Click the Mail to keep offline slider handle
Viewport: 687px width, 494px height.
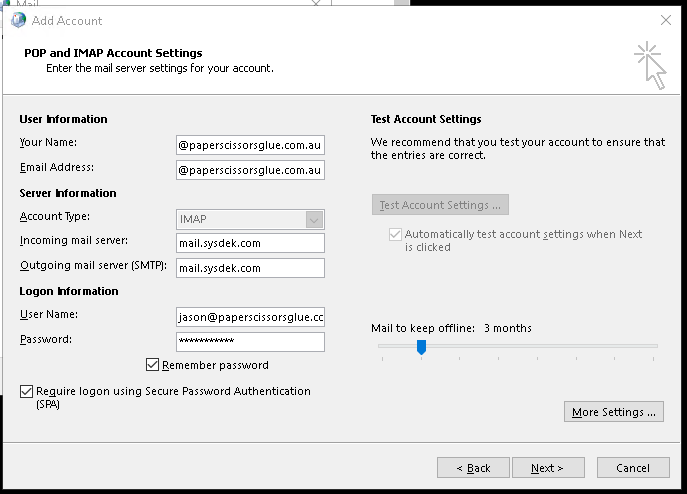[x=421, y=347]
